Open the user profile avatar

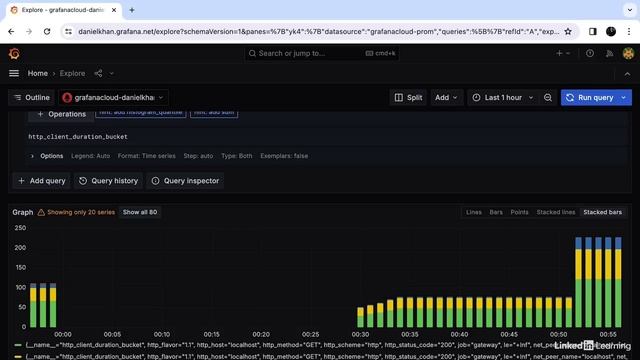coord(629,53)
